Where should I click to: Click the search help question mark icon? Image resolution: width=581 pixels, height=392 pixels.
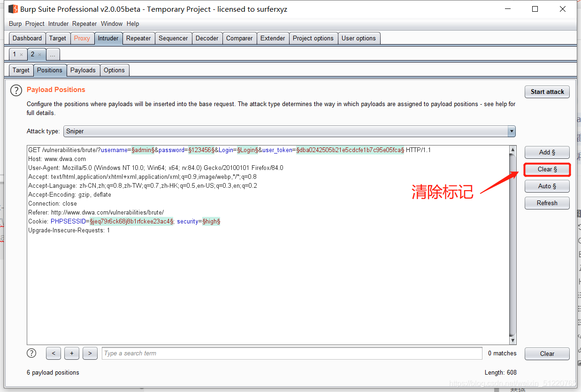point(31,353)
